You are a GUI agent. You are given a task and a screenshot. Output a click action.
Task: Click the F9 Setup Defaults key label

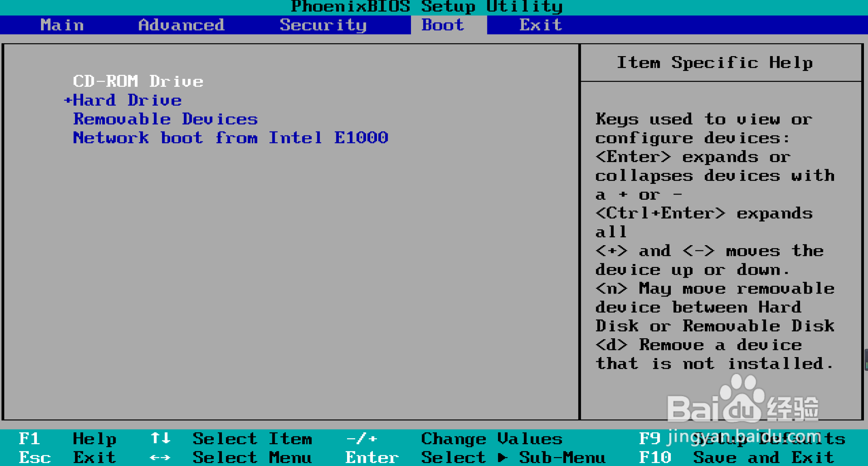pyautogui.click(x=650, y=439)
